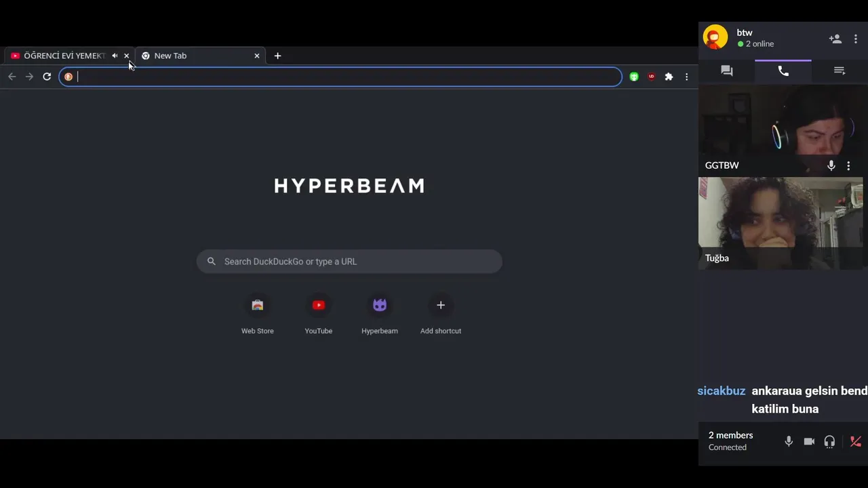Click the sicakbuz username in chat
Image resolution: width=868 pixels, height=488 pixels.
pyautogui.click(x=722, y=391)
